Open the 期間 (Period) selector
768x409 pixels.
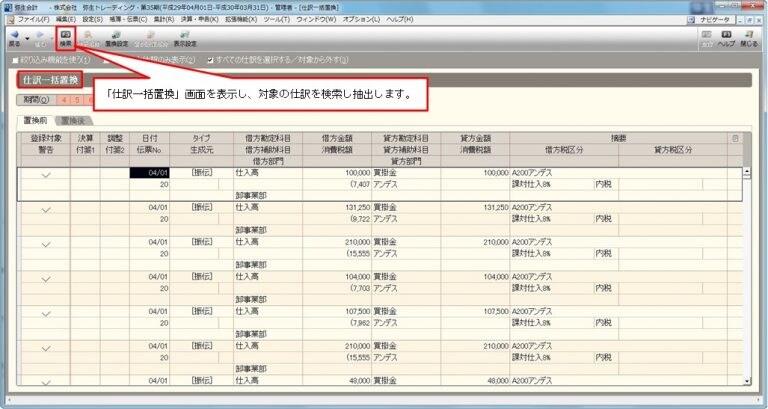[35, 100]
